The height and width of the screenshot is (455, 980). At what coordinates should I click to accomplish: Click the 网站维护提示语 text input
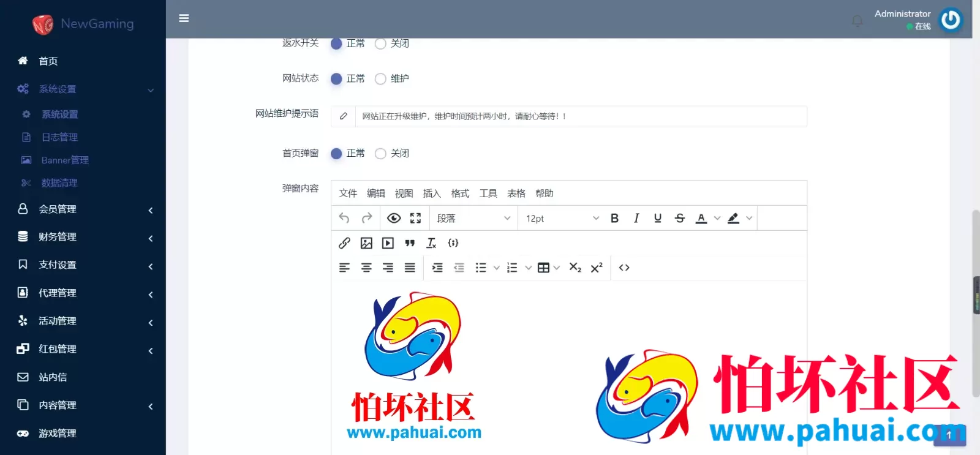(x=581, y=116)
